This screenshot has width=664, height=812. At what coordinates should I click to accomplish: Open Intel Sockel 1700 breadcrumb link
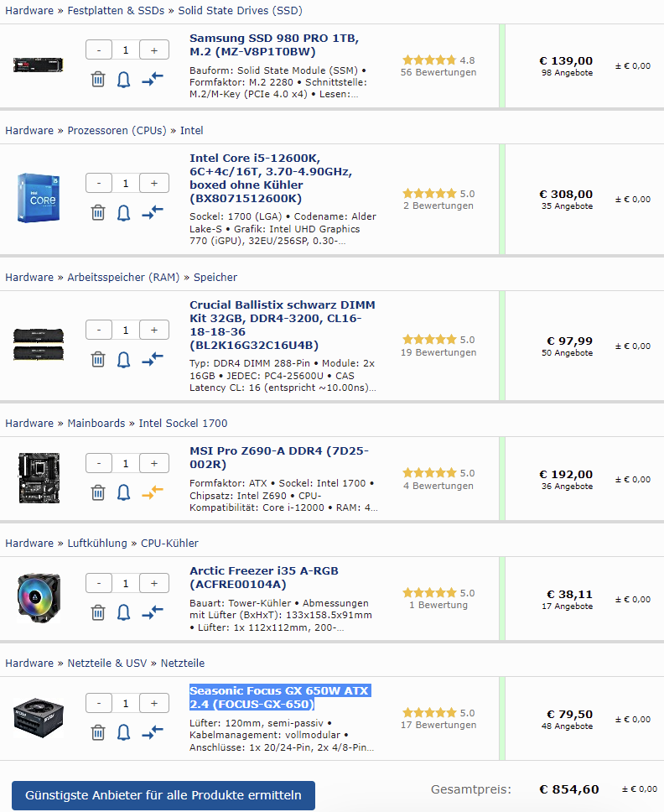click(184, 423)
